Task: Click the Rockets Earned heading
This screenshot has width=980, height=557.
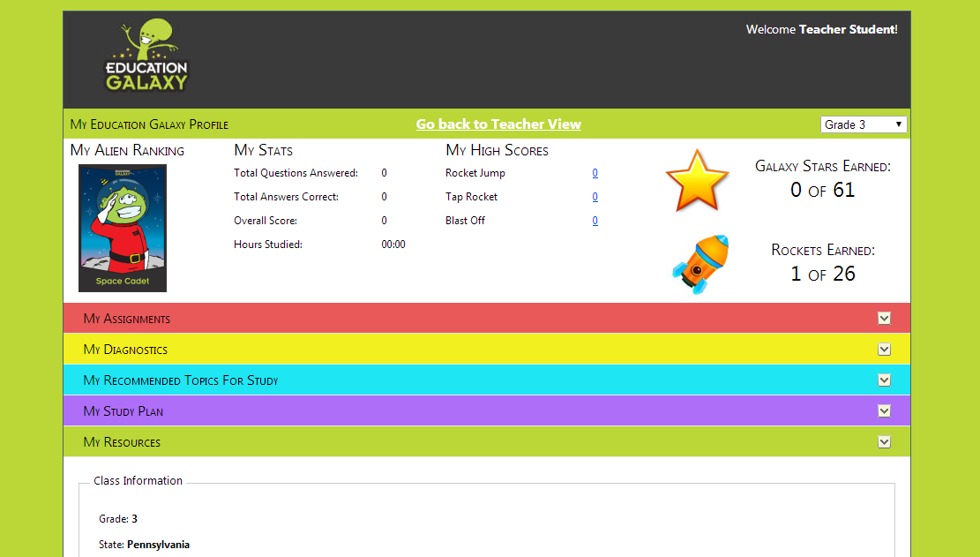Action: pyautogui.click(x=823, y=250)
